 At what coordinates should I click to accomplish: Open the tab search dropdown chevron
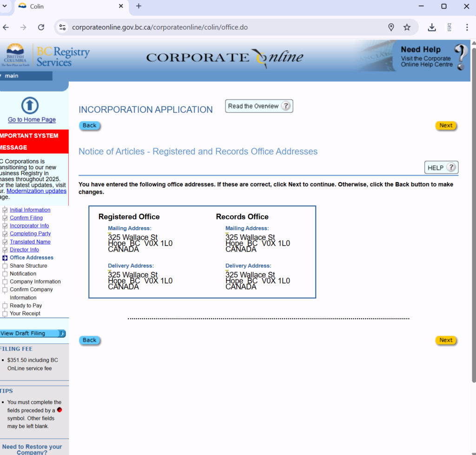click(x=5, y=6)
